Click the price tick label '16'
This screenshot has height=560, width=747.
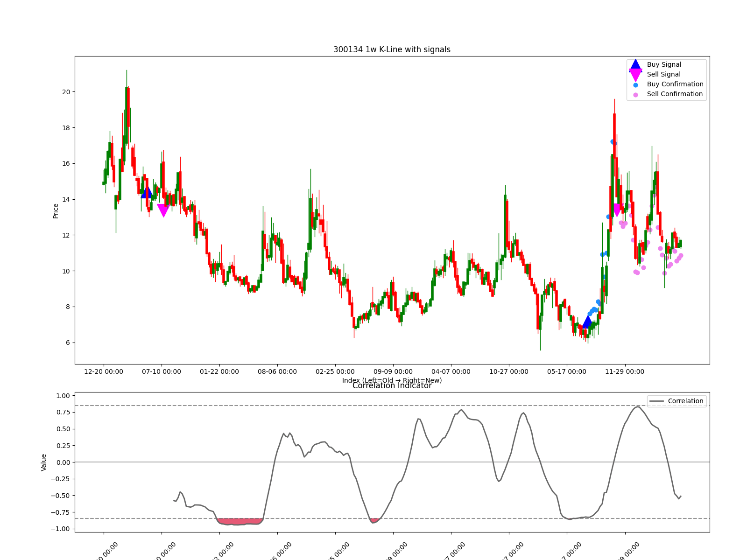coord(66,163)
